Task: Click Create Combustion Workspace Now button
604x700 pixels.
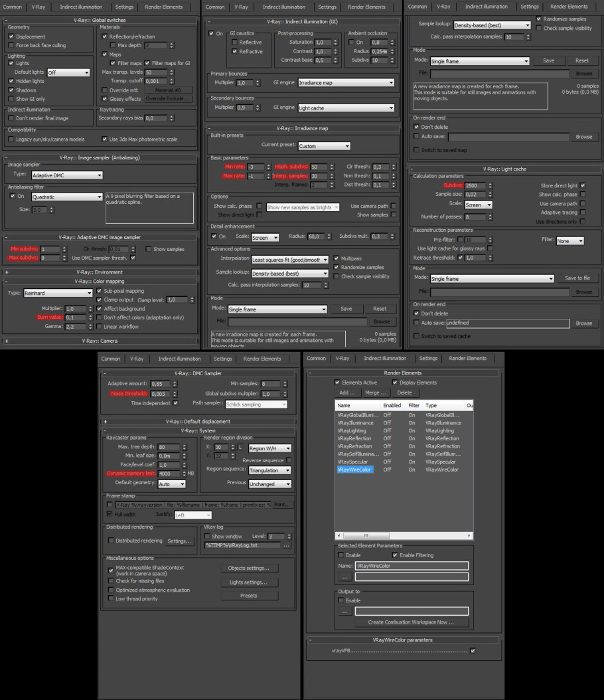Action: click(411, 622)
